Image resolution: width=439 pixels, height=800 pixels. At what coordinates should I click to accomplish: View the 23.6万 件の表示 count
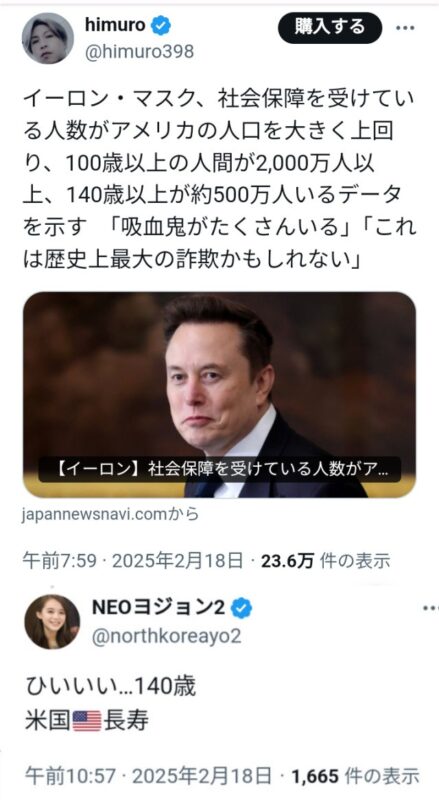[x=326, y=561]
